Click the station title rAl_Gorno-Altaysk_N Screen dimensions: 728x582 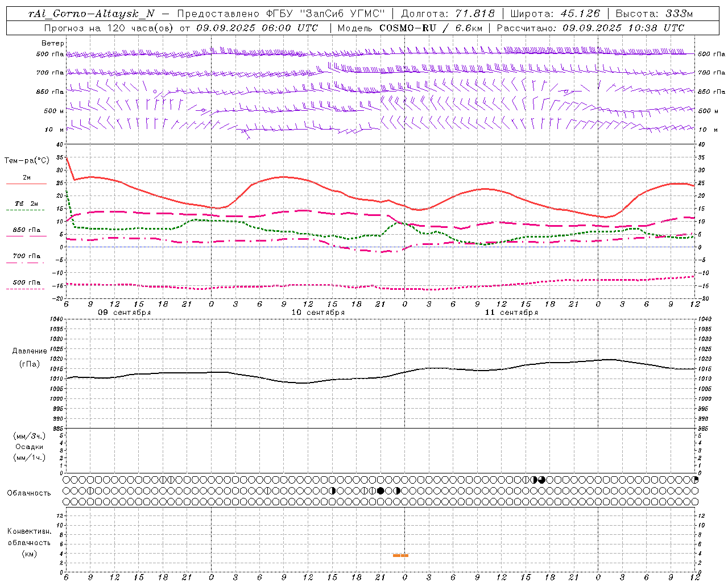[92, 14]
